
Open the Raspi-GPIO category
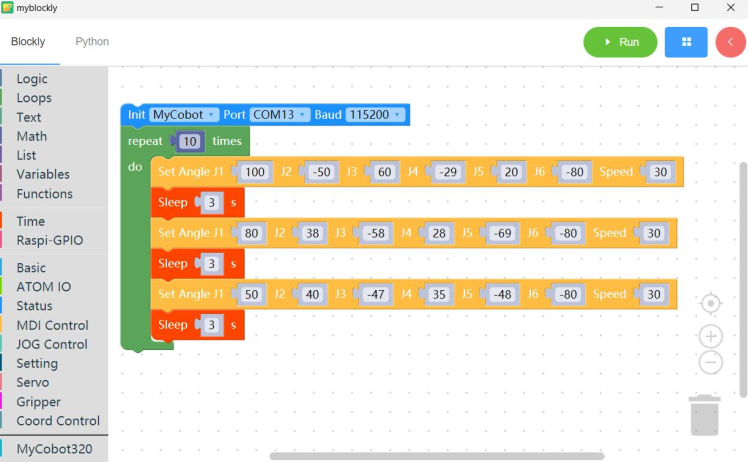click(50, 240)
